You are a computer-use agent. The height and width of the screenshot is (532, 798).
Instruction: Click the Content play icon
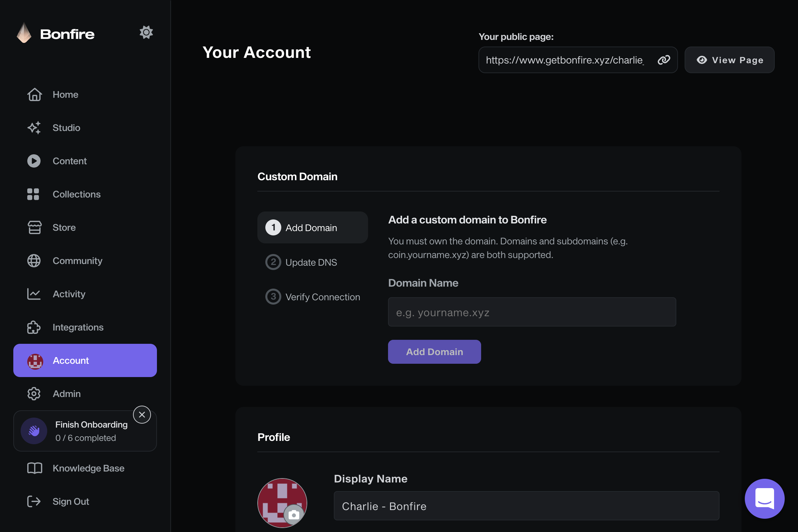34,161
